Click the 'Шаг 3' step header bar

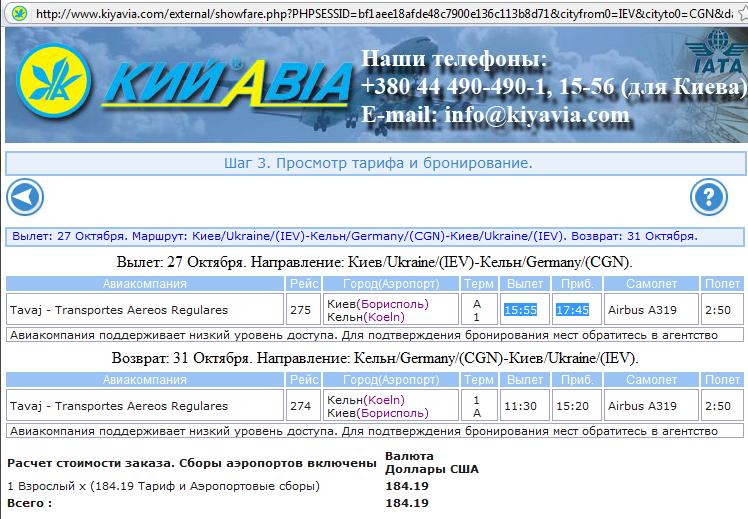pyautogui.click(x=375, y=163)
